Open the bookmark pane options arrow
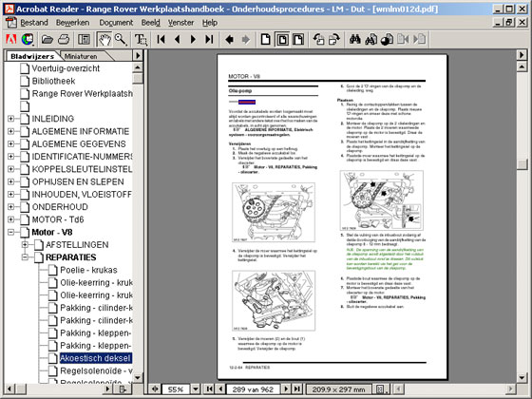The image size is (532, 399). click(138, 55)
